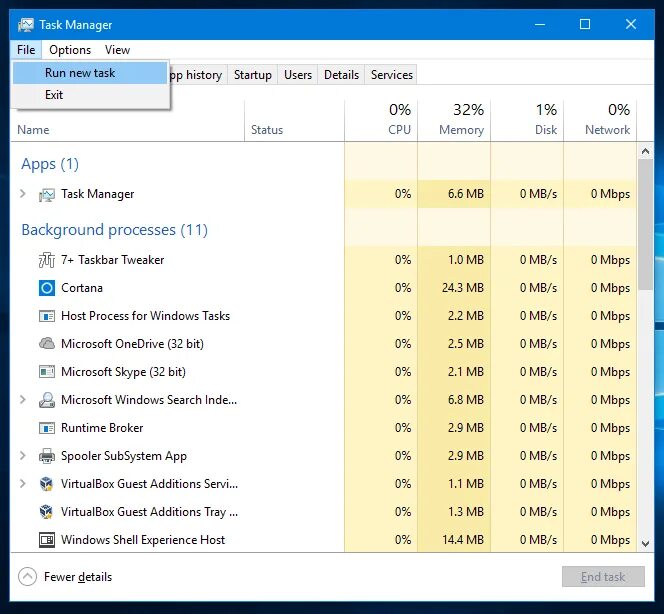Switch to the Services tab
The width and height of the screenshot is (664, 614).
pos(392,75)
